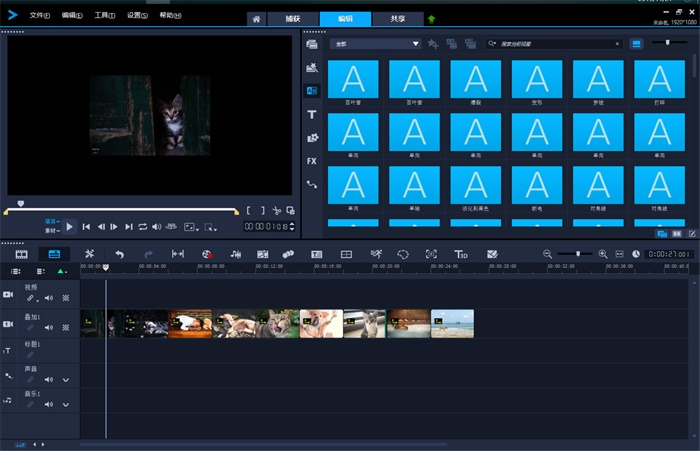Image resolution: width=700 pixels, height=451 pixels.
Task: Select the Transitions (AB) library icon
Action: point(312,91)
